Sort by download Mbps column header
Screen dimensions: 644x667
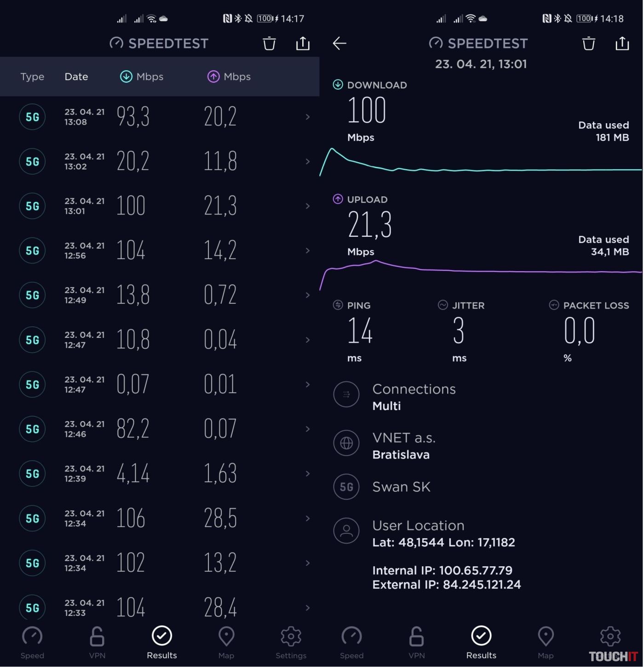pyautogui.click(x=142, y=77)
